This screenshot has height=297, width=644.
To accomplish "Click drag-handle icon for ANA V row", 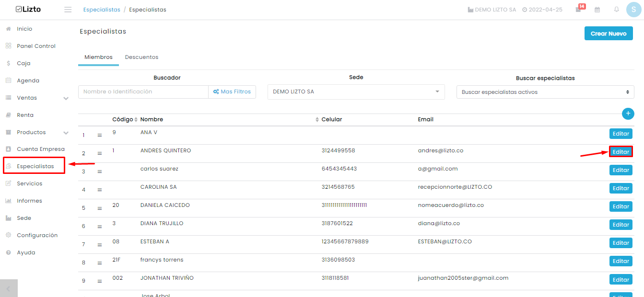I will [100, 136].
